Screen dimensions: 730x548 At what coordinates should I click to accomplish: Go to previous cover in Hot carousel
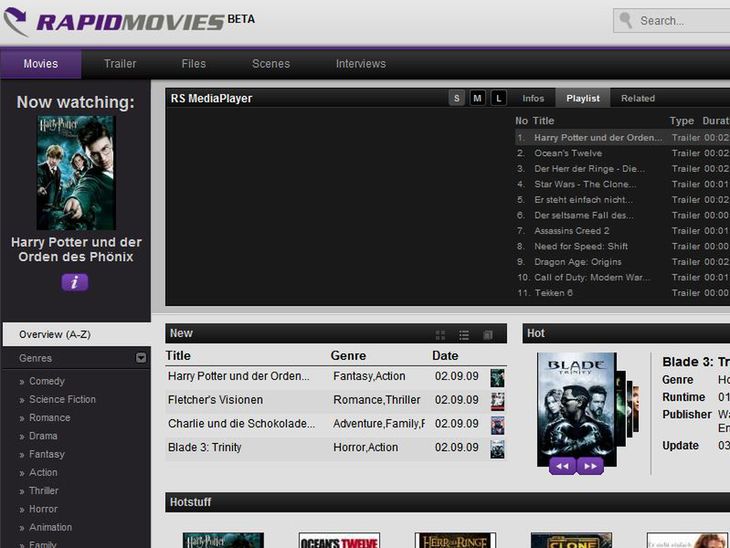[562, 466]
